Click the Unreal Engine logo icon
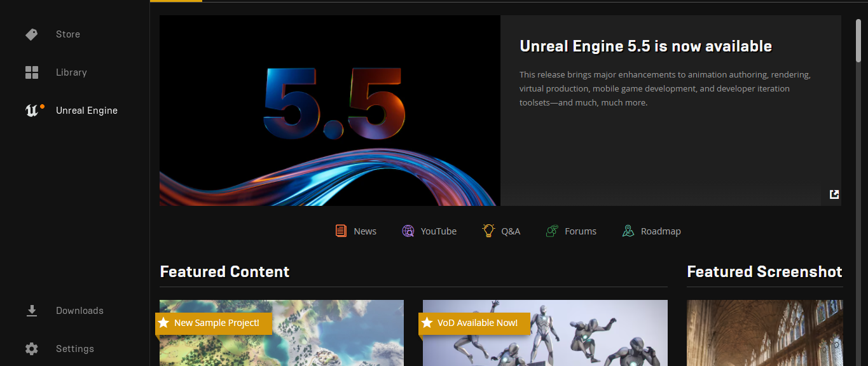The image size is (868, 366). pos(32,111)
